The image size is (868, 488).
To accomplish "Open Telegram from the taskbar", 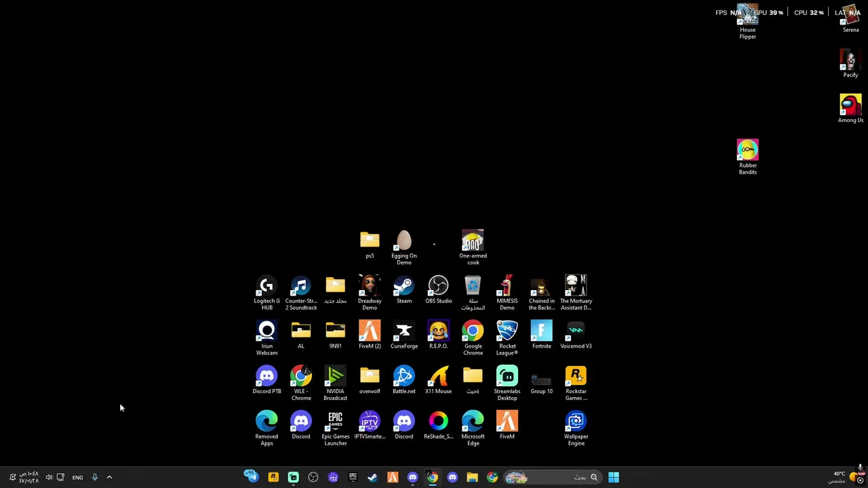I will [x=251, y=477].
